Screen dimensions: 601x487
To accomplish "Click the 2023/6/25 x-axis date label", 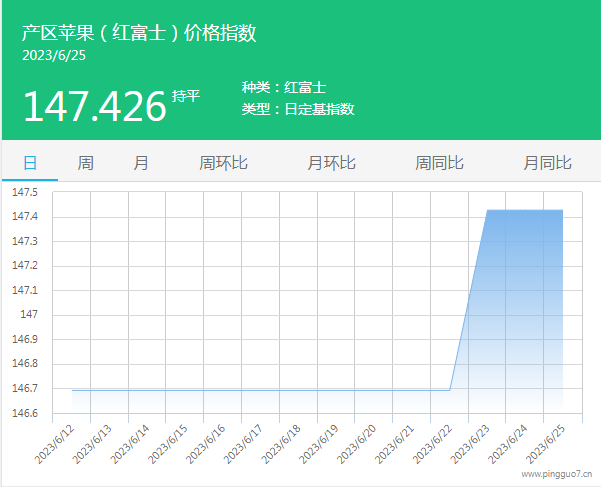I will pos(545,443).
